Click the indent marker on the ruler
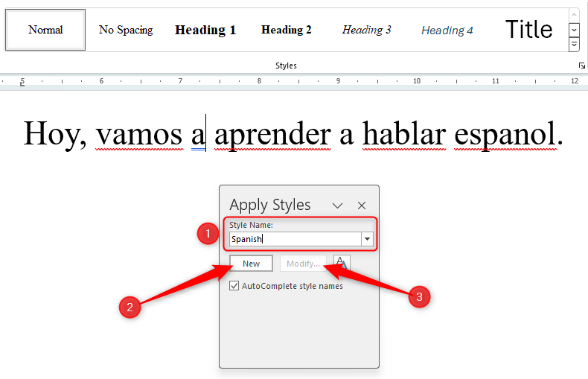Screen dimensions: 588x379 pyautogui.click(x=22, y=84)
